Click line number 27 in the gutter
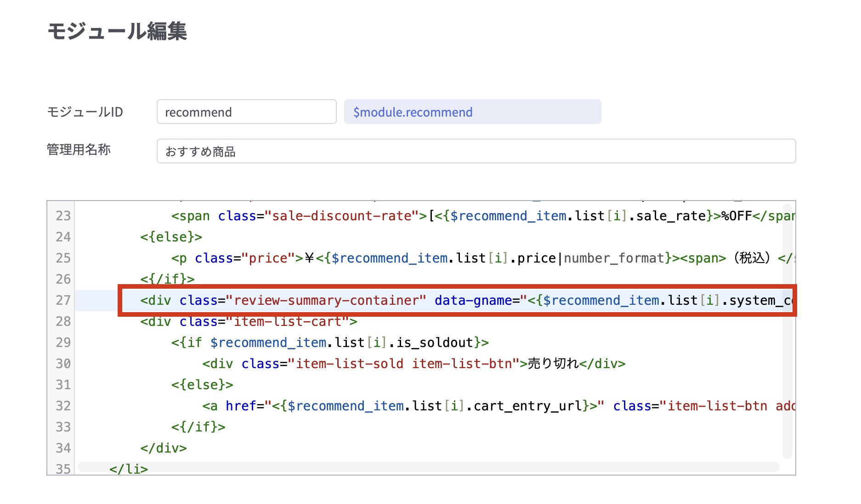 tap(63, 300)
